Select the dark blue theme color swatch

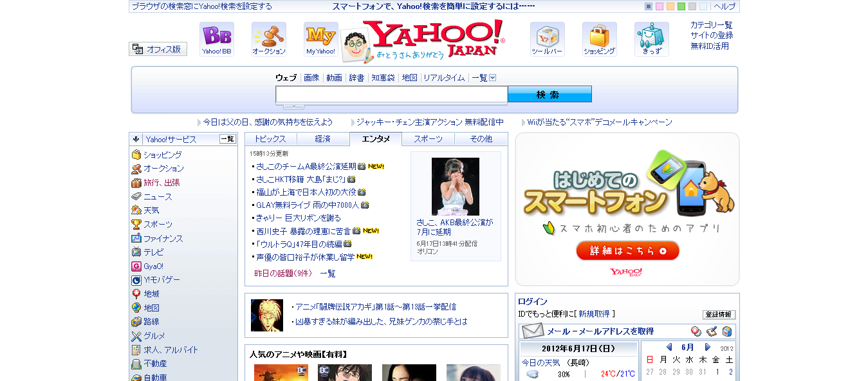pos(649,6)
